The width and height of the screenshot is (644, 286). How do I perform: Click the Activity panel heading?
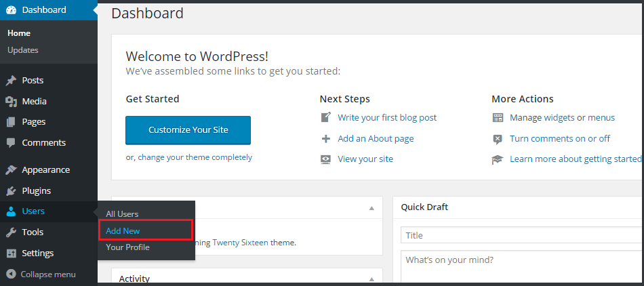point(134,279)
